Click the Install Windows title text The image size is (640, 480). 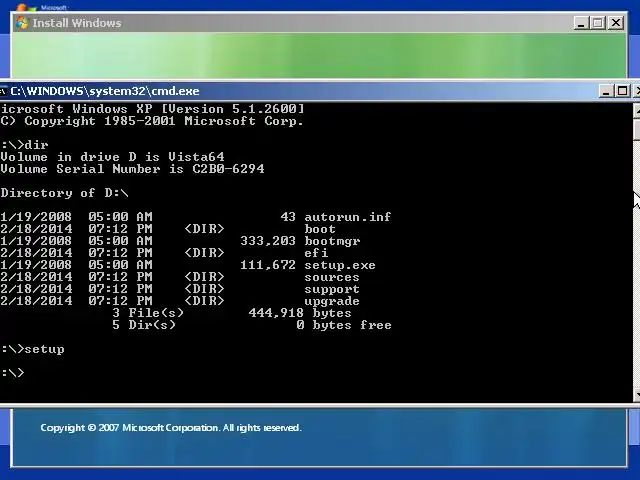click(77, 23)
